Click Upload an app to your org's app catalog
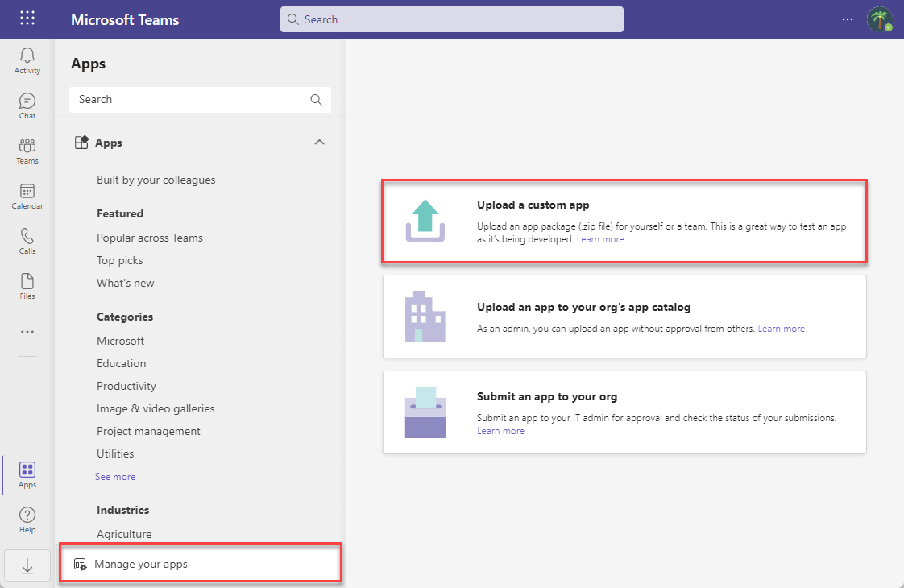 click(583, 307)
